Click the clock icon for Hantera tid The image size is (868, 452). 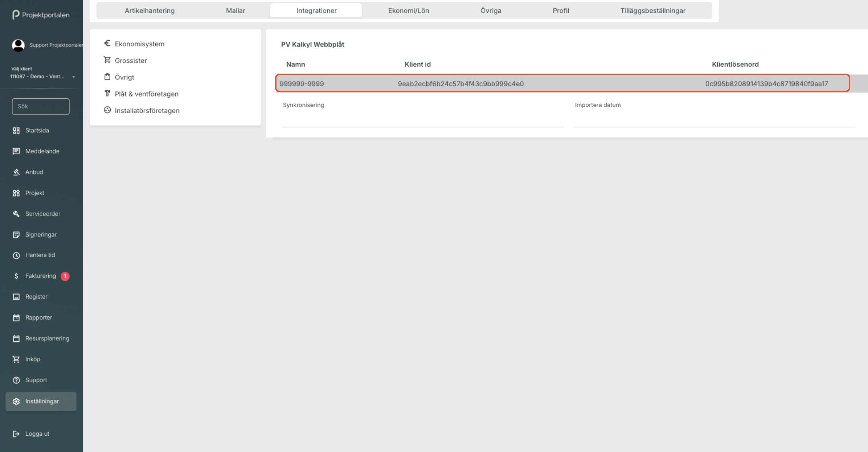16,255
